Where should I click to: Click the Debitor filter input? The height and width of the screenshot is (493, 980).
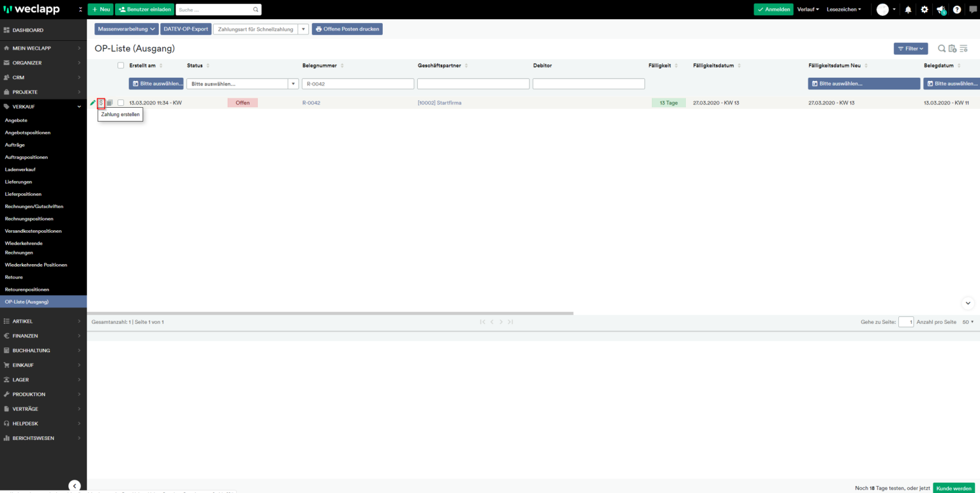click(589, 84)
